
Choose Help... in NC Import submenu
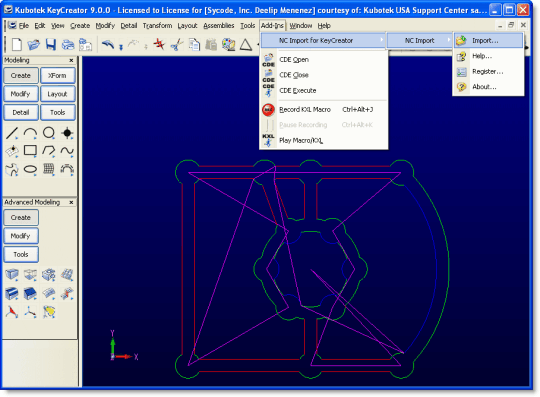point(489,56)
